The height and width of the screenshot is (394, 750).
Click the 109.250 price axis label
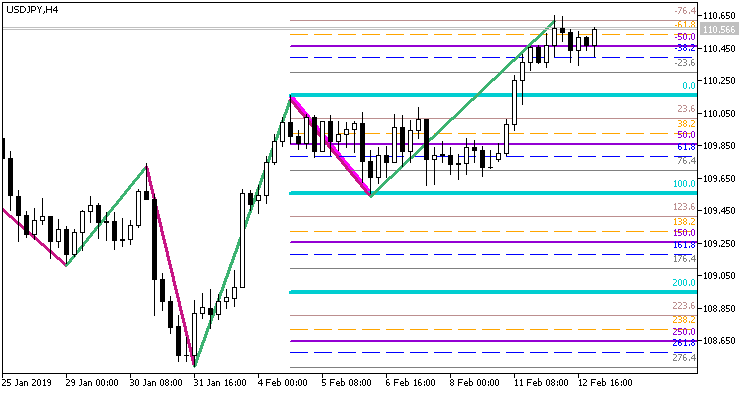point(719,243)
